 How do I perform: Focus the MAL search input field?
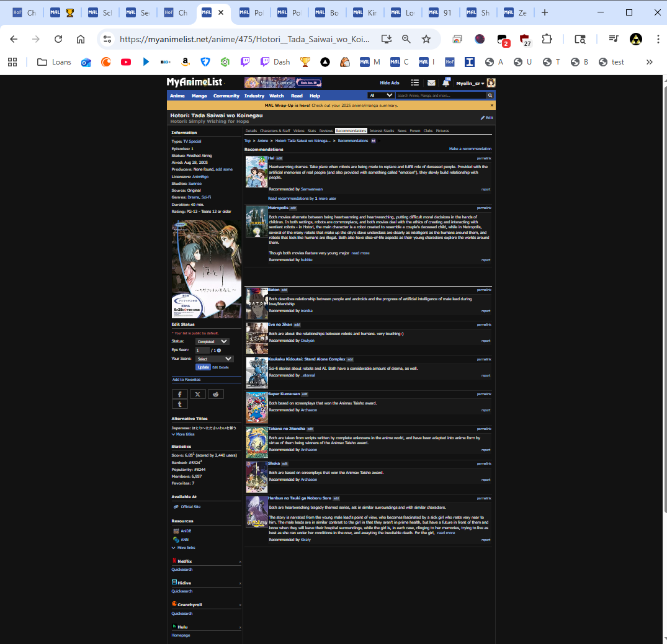[x=441, y=96]
